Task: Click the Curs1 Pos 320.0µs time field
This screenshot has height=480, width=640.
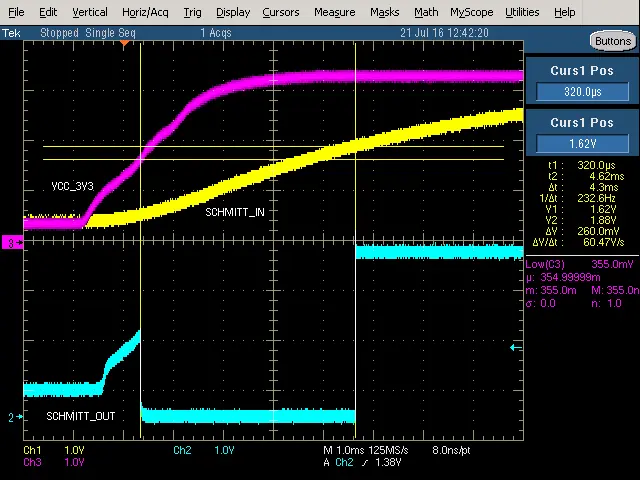Action: coord(582,92)
